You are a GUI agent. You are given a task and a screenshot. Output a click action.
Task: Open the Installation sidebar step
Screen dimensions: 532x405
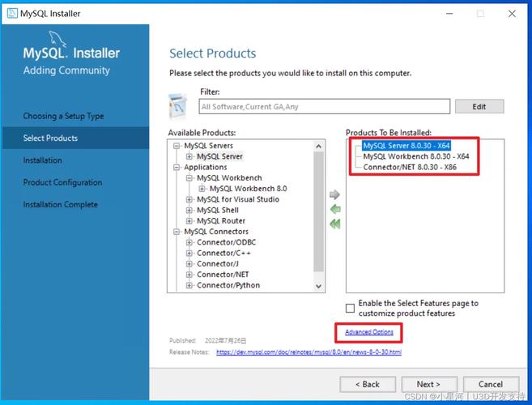42,160
